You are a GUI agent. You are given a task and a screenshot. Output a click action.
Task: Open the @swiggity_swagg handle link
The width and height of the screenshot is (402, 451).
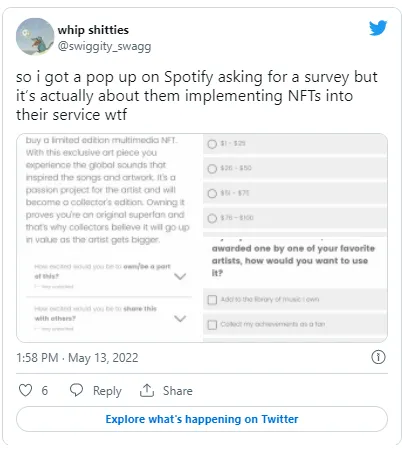(x=104, y=46)
